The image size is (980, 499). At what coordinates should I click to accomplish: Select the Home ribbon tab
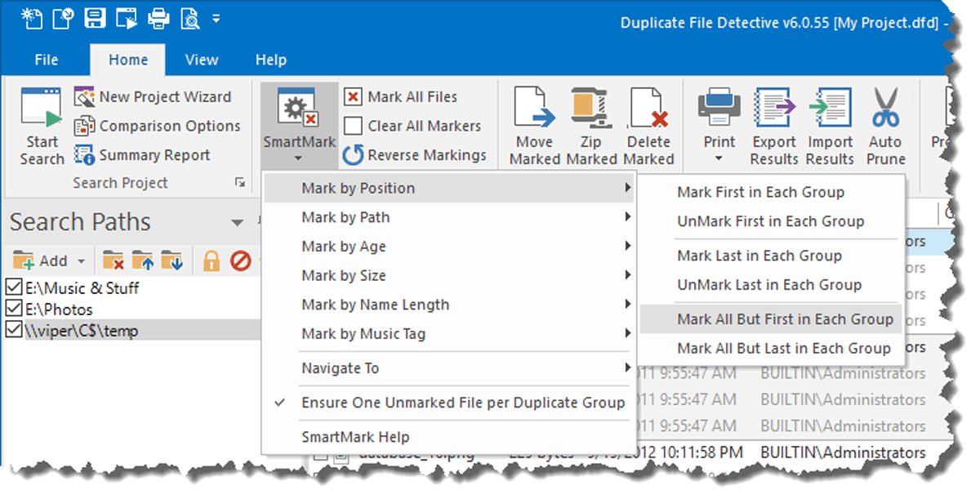click(x=128, y=60)
